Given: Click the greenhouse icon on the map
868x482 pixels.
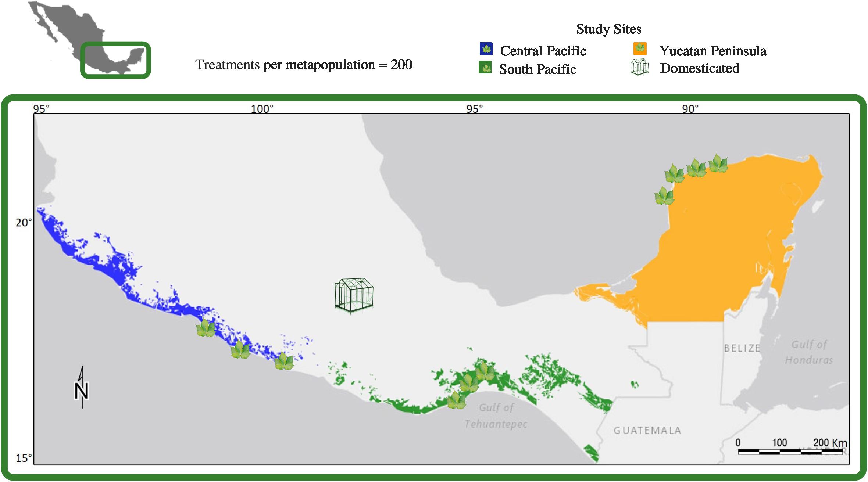Looking at the screenshot, I should coord(354,296).
